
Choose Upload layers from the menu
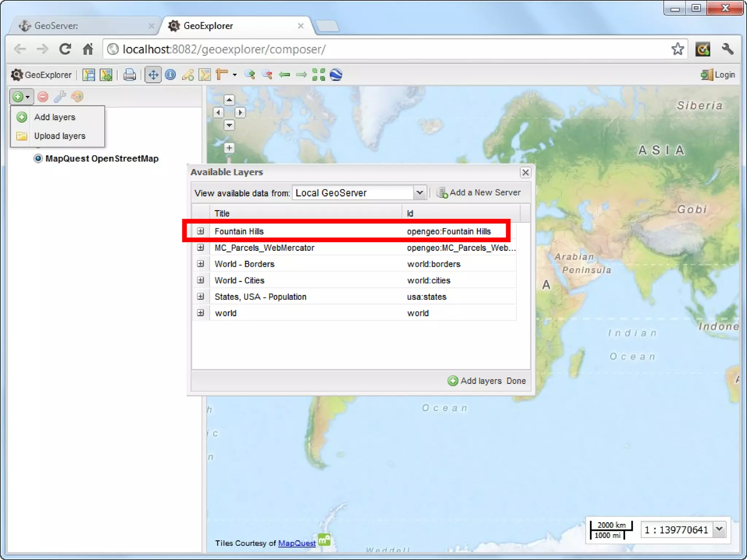click(59, 136)
